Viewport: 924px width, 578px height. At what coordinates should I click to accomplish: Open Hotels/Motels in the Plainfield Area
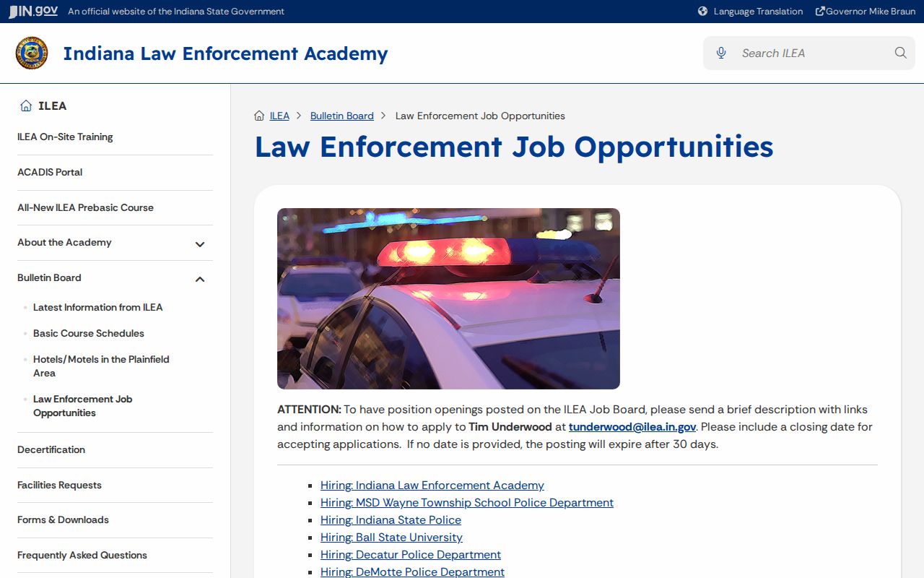(101, 366)
